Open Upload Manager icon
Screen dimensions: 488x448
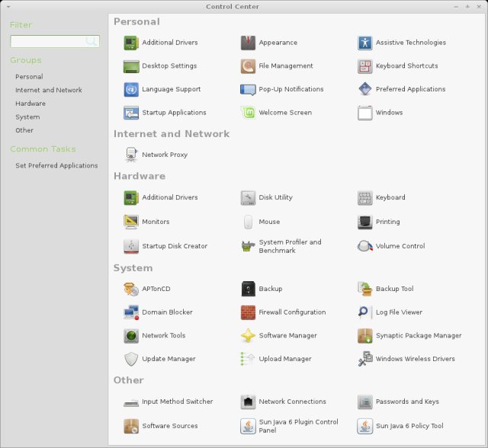tap(248, 359)
